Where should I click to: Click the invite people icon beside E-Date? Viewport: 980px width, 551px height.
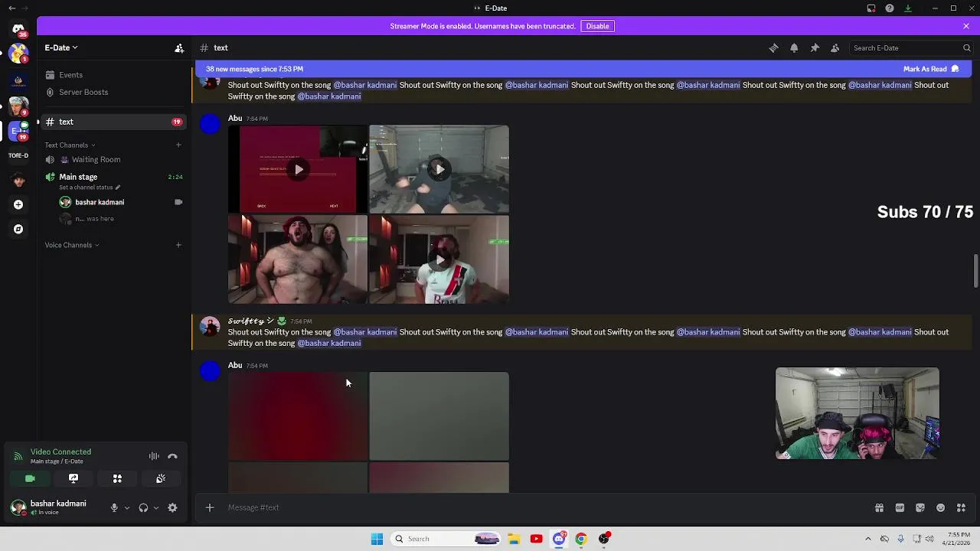[x=179, y=47]
